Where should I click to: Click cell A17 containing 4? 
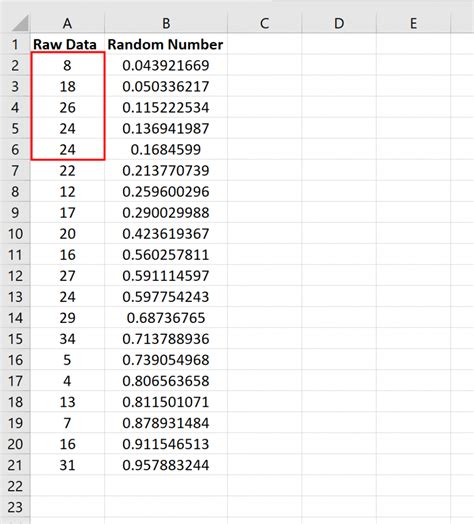68,381
